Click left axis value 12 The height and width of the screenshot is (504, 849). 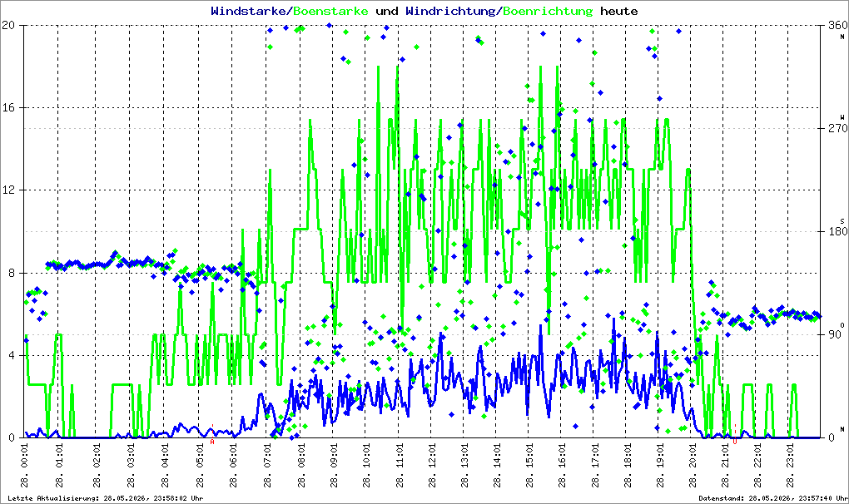8,190
